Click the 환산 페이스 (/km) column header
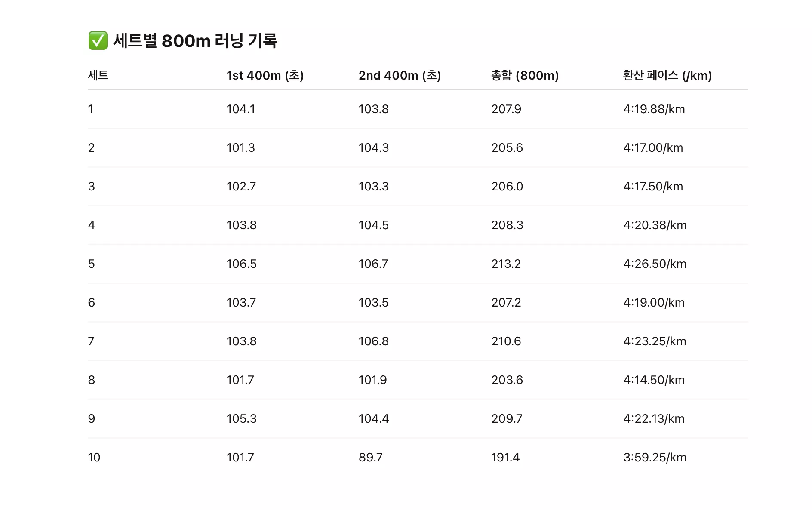 coord(667,75)
